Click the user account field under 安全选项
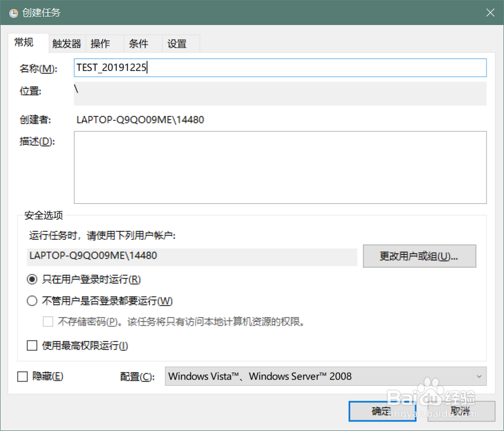Viewport: 504px width, 431px height. pyautogui.click(x=192, y=256)
